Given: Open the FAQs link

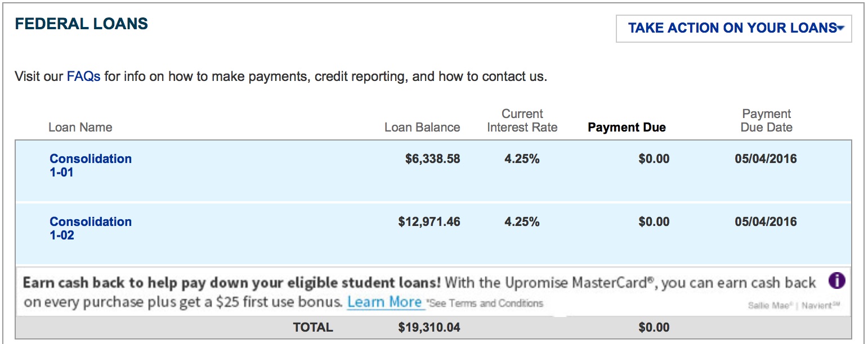Looking at the screenshot, I should 83,76.
